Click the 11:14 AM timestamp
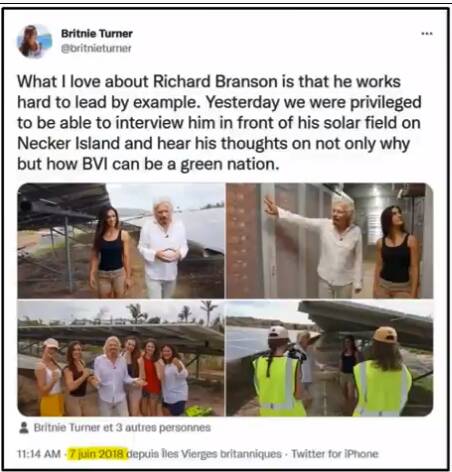Viewport: 452px width, 472px height. point(39,454)
